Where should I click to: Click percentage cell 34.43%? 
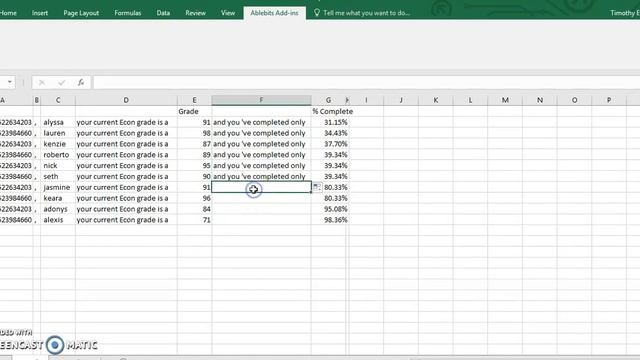pos(329,133)
